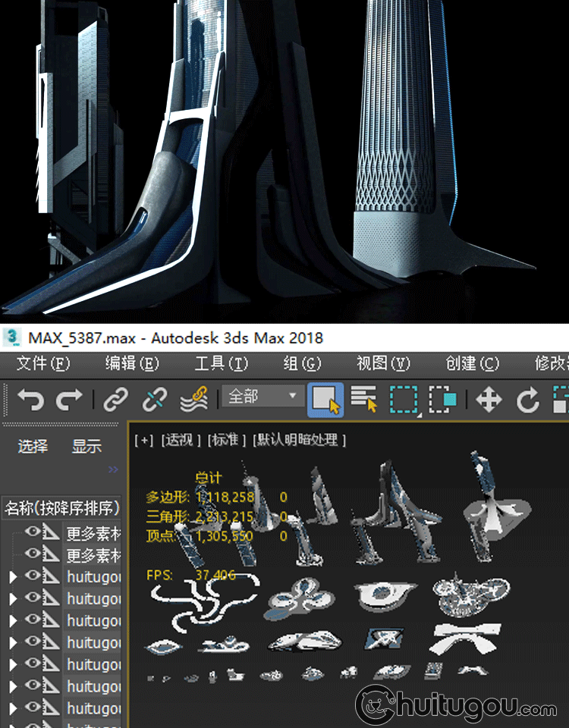Hide the first 更多素材 object via eye icon
The width and height of the screenshot is (569, 728).
point(32,532)
